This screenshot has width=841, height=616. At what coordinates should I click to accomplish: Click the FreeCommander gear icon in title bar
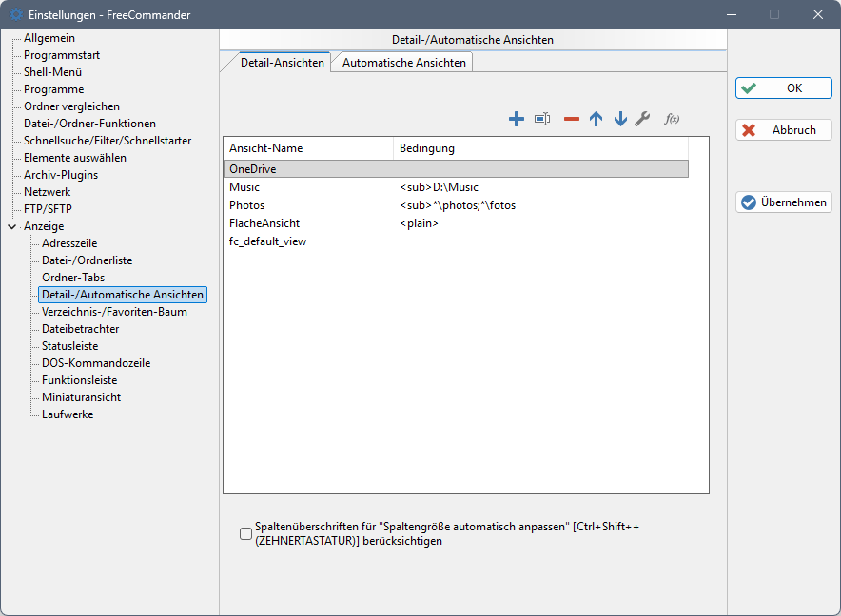pos(15,14)
